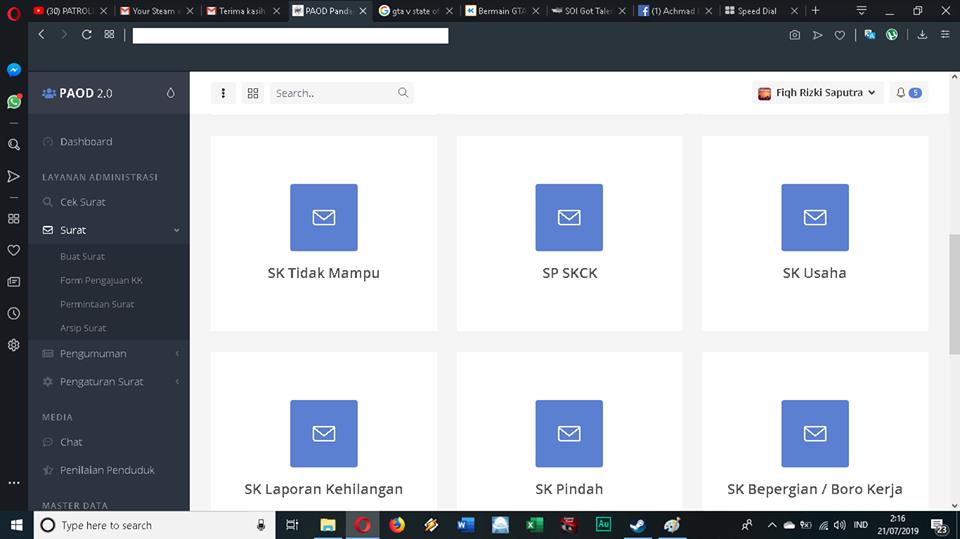
Task: Open history clock icon in Opera sidebar
Action: click(13, 314)
